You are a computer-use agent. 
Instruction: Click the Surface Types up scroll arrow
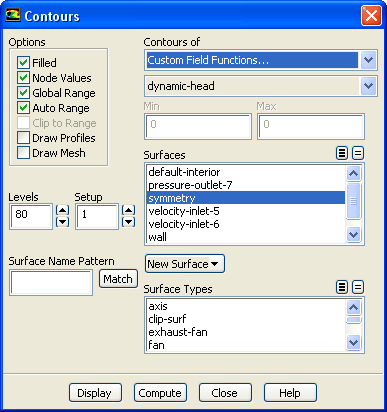coord(353,307)
